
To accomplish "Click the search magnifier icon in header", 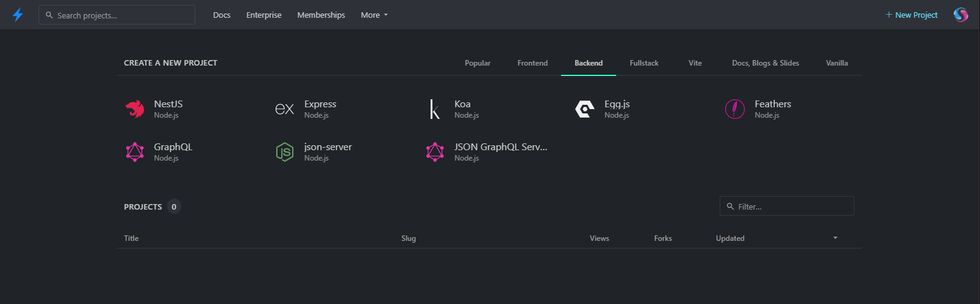I will (x=50, y=15).
